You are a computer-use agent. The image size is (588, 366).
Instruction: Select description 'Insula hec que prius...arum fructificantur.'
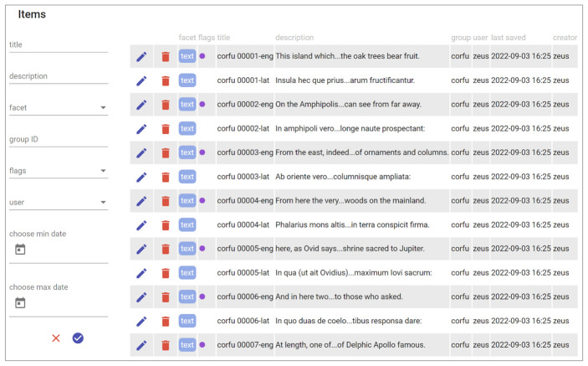[x=345, y=80]
